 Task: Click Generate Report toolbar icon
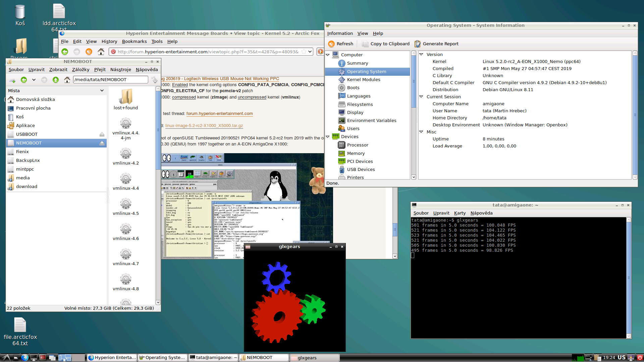pos(418,44)
